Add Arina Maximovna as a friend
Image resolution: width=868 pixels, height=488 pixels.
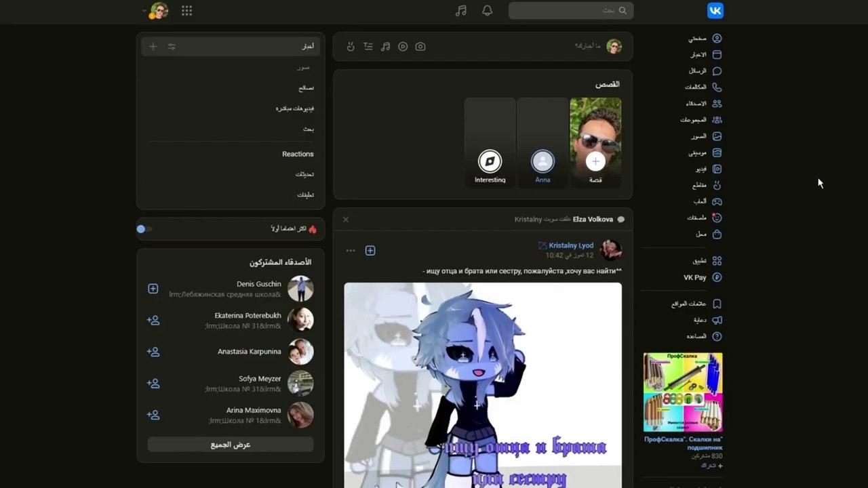click(153, 415)
